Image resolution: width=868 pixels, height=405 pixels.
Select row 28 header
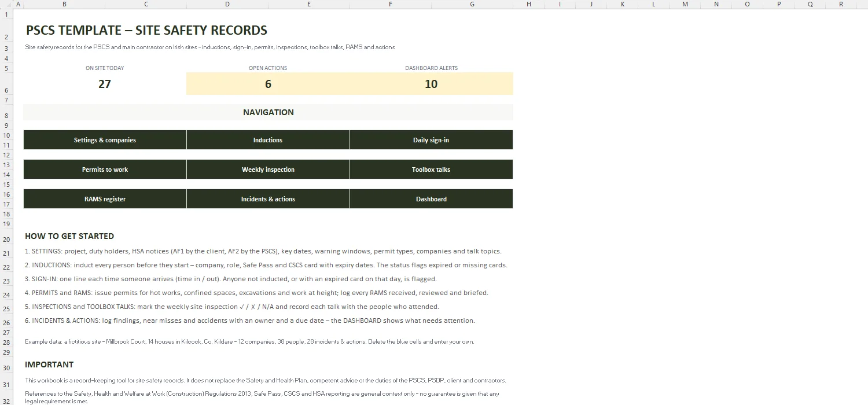(x=6, y=342)
